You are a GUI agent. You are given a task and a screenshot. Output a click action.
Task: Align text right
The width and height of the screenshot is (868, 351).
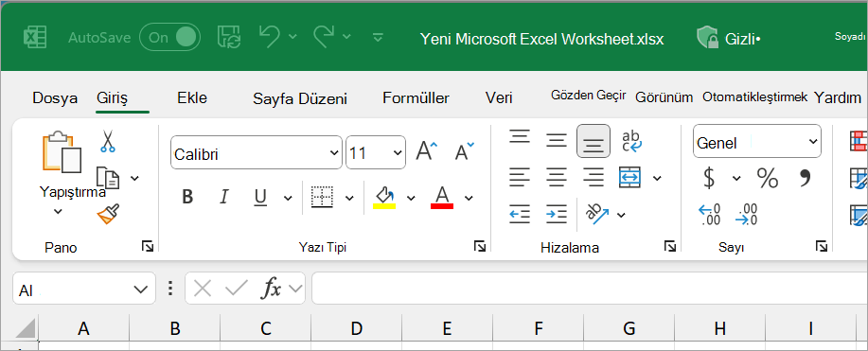(593, 178)
